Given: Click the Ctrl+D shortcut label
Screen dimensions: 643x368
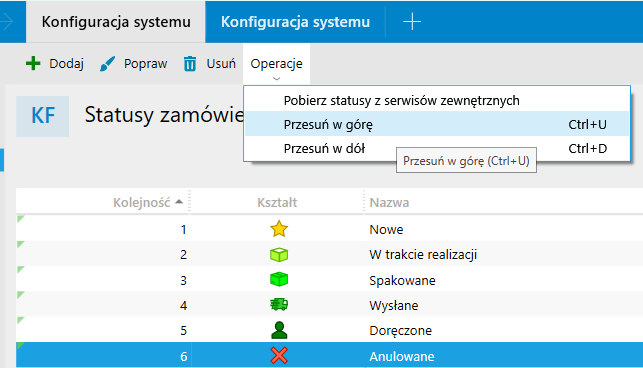Looking at the screenshot, I should pyautogui.click(x=587, y=149).
